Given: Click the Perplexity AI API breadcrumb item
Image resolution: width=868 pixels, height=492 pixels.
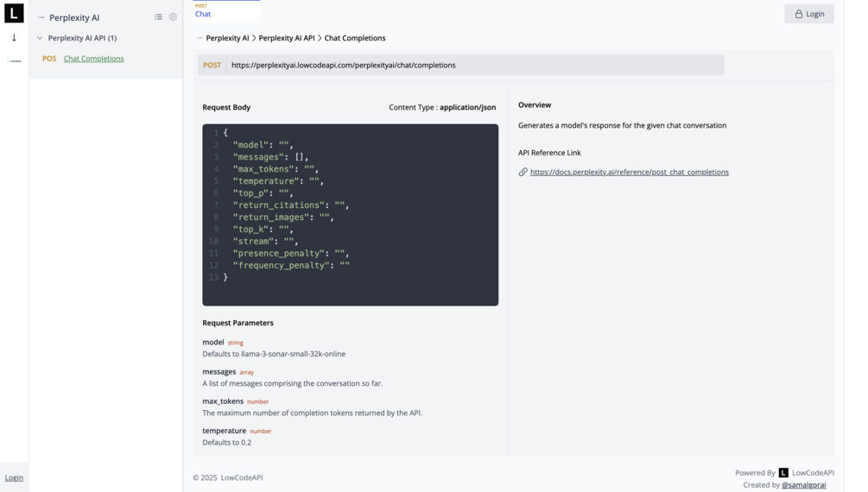Looking at the screenshot, I should pyautogui.click(x=286, y=38).
